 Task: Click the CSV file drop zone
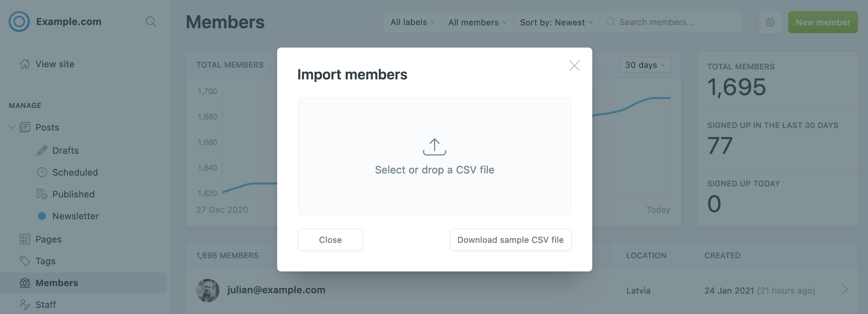tap(434, 157)
